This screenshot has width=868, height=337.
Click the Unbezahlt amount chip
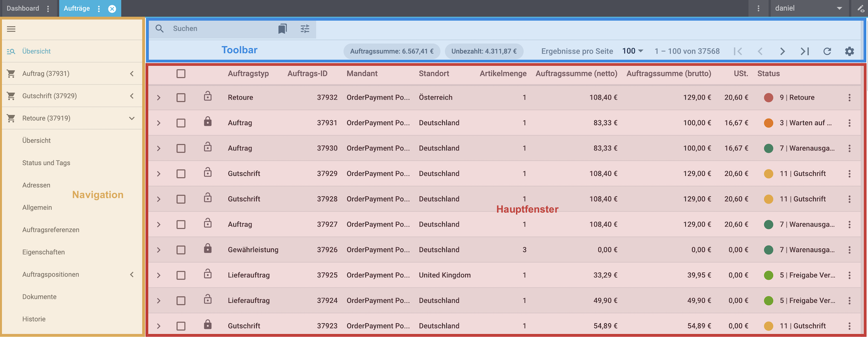[x=484, y=51]
